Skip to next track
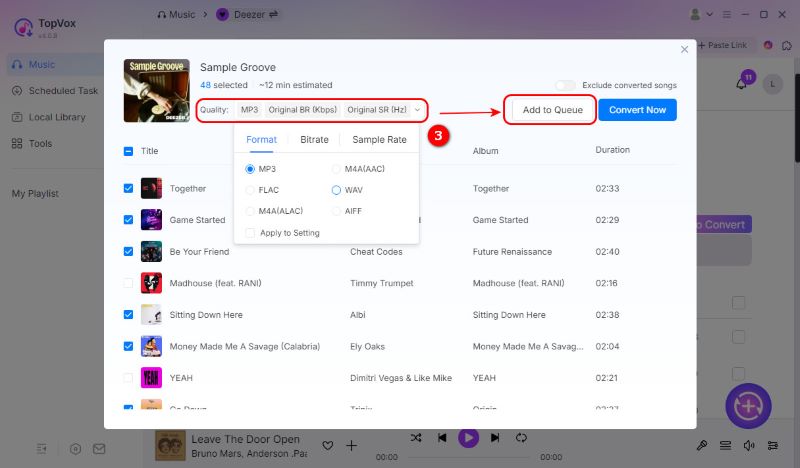The height and width of the screenshot is (468, 800). [x=495, y=438]
